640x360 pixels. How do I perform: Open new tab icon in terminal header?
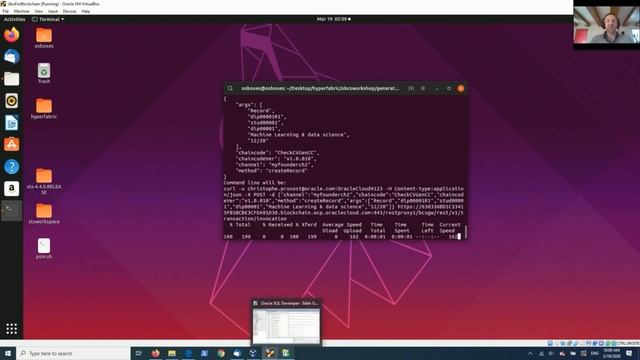click(x=411, y=88)
